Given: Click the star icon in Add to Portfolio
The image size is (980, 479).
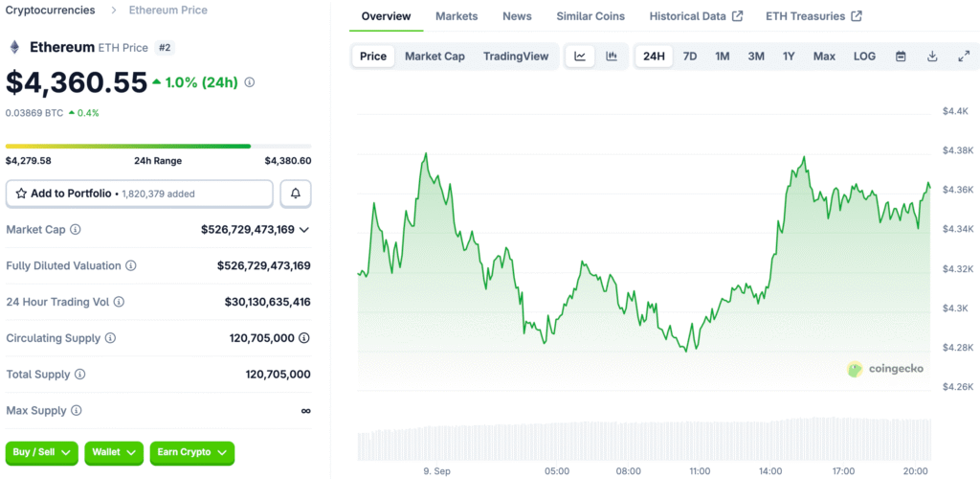Looking at the screenshot, I should tap(21, 194).
